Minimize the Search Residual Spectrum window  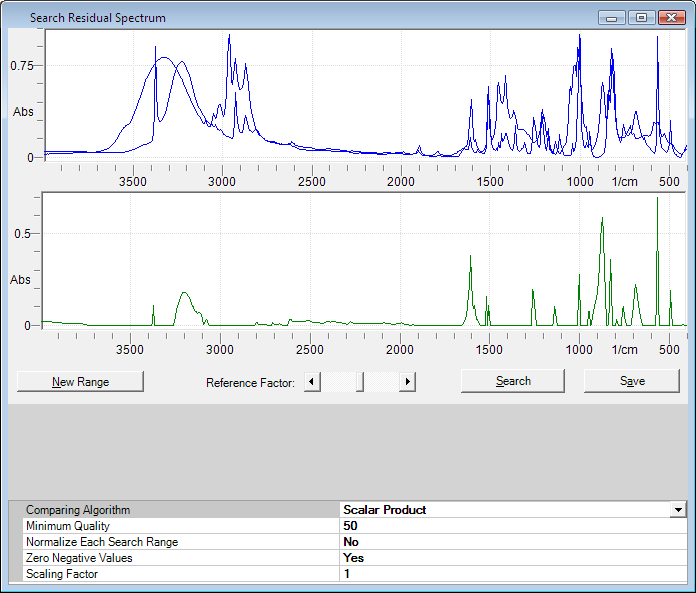point(612,18)
